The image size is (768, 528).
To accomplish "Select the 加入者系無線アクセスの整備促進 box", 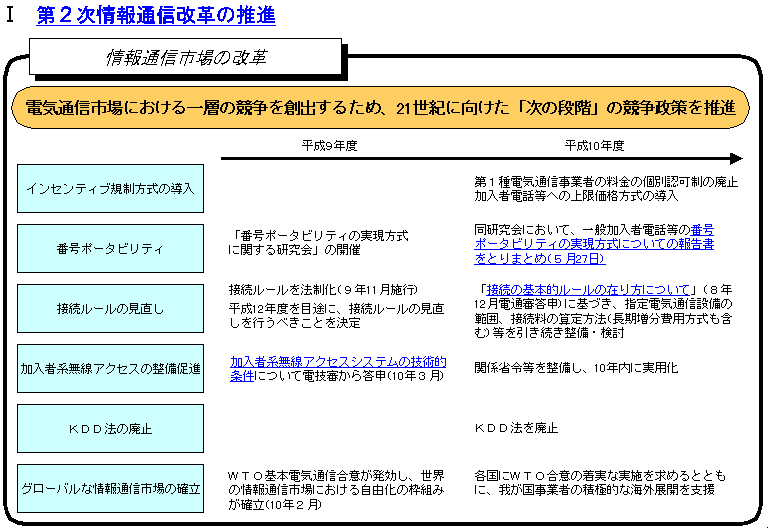I will tap(110, 369).
